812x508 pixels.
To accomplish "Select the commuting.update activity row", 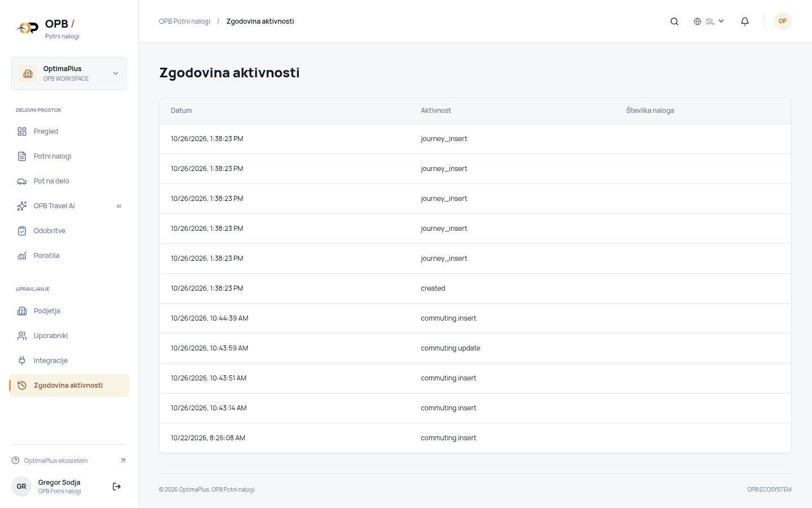I will click(x=475, y=348).
